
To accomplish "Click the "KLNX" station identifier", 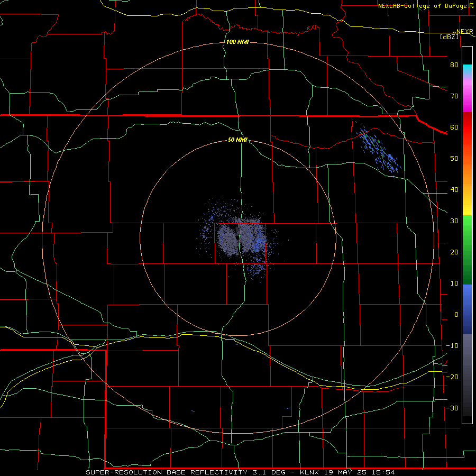I will 309,472.
